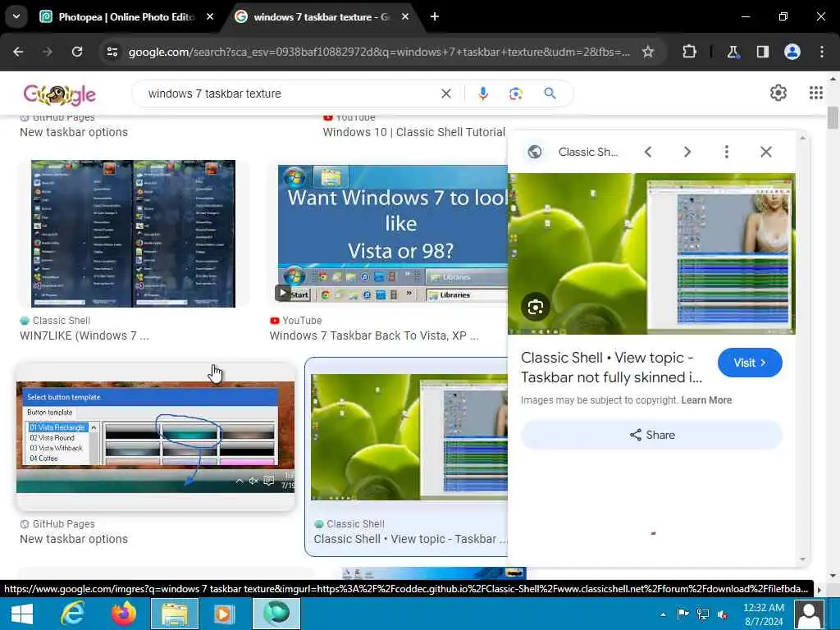The height and width of the screenshot is (630, 840).
Task: Open Classic Shell View topic preview title
Action: point(611,367)
